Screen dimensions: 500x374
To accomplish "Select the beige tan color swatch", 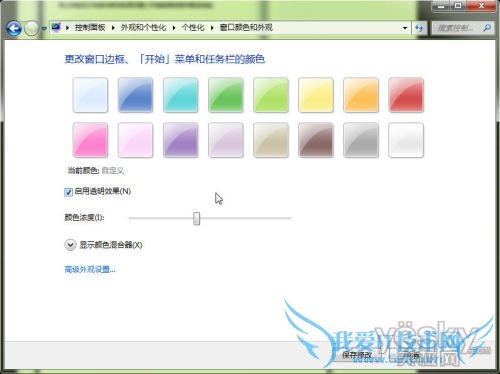I will click(271, 140).
